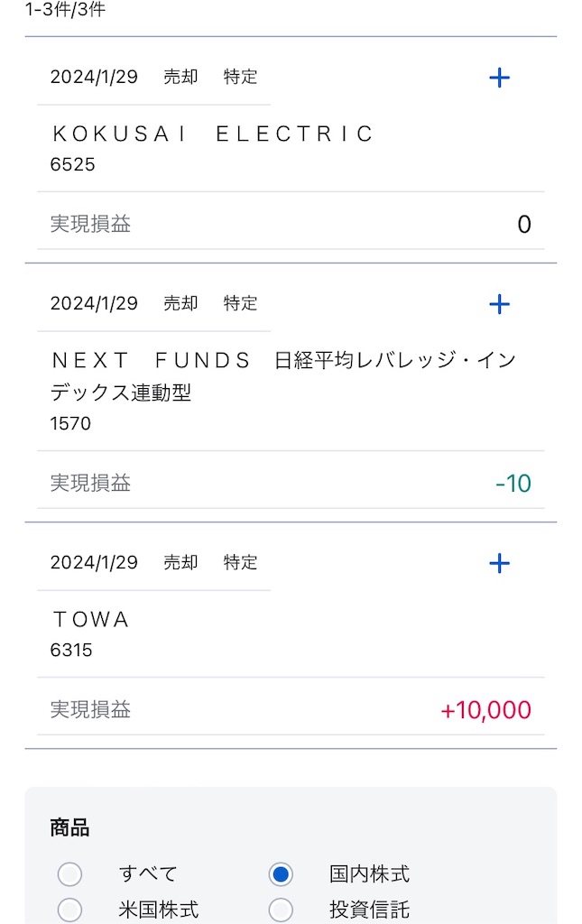This screenshot has height=924, width=582.
Task: Click the -10 realized loss value
Action: [513, 484]
